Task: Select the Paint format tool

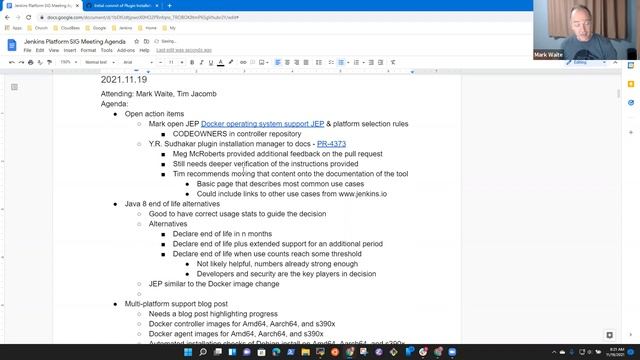Action: pos(49,62)
